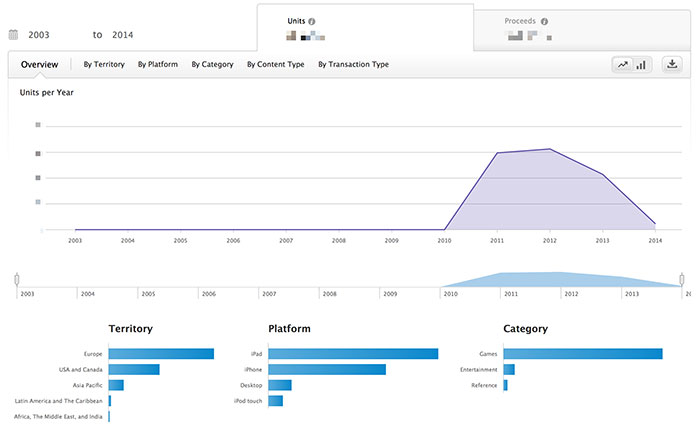This screenshot has width=700, height=437.
Task: Click the 2014 end year field
Action: click(x=122, y=35)
